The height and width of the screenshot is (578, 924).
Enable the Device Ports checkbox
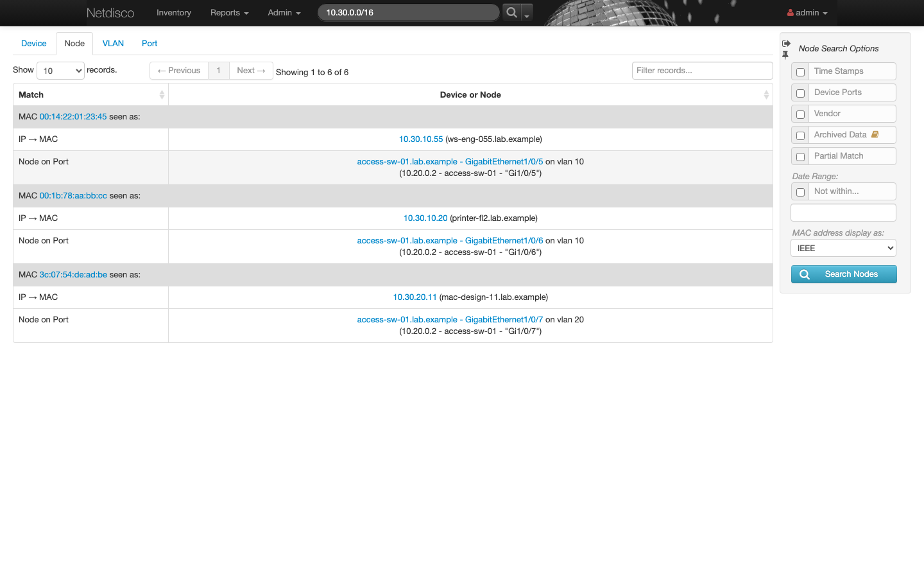[x=800, y=93]
